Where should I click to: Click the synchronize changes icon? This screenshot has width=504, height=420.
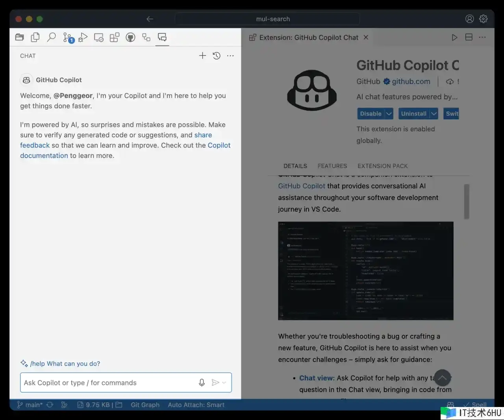(x=50, y=405)
